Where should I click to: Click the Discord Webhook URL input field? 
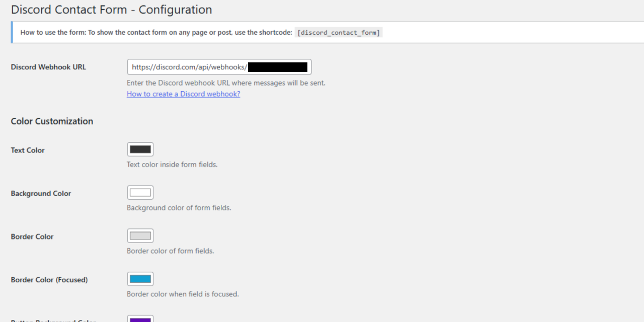coord(219,66)
